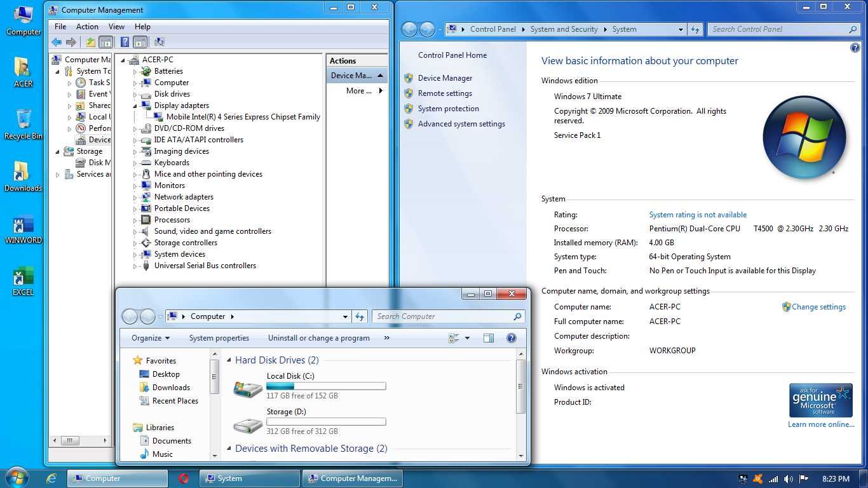Open View menu in Computer Management
The image size is (868, 488).
point(116,27)
